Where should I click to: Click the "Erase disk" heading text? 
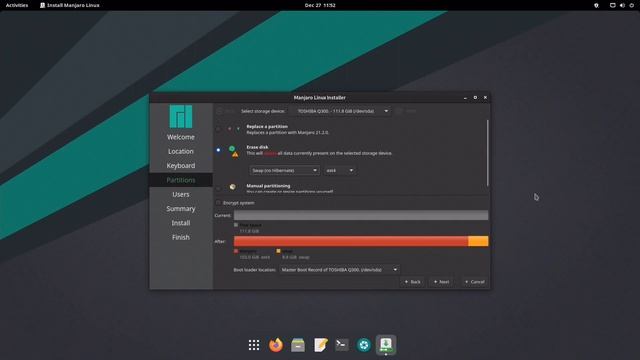pos(257,147)
